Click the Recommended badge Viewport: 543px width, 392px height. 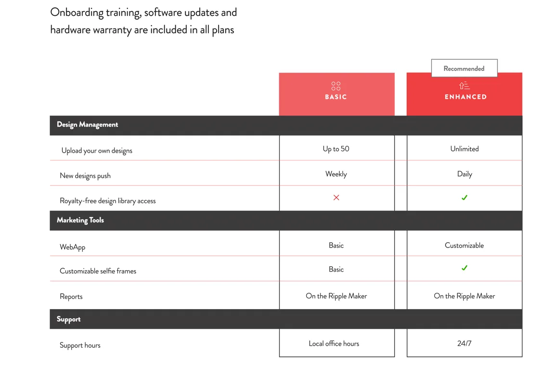(464, 68)
